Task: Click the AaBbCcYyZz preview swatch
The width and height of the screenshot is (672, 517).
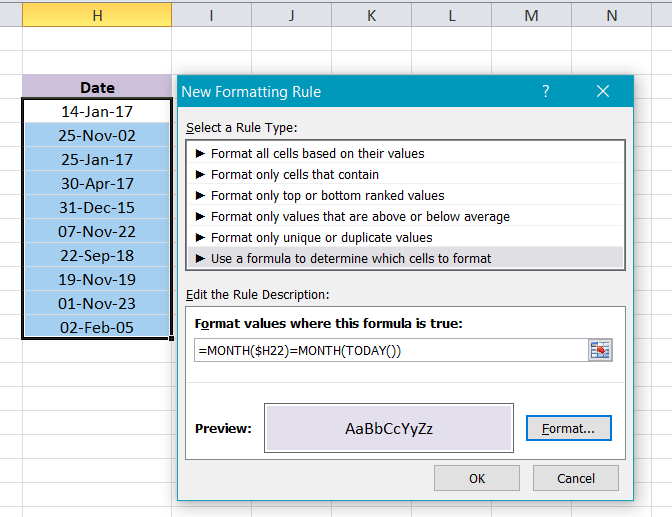Action: [389, 428]
